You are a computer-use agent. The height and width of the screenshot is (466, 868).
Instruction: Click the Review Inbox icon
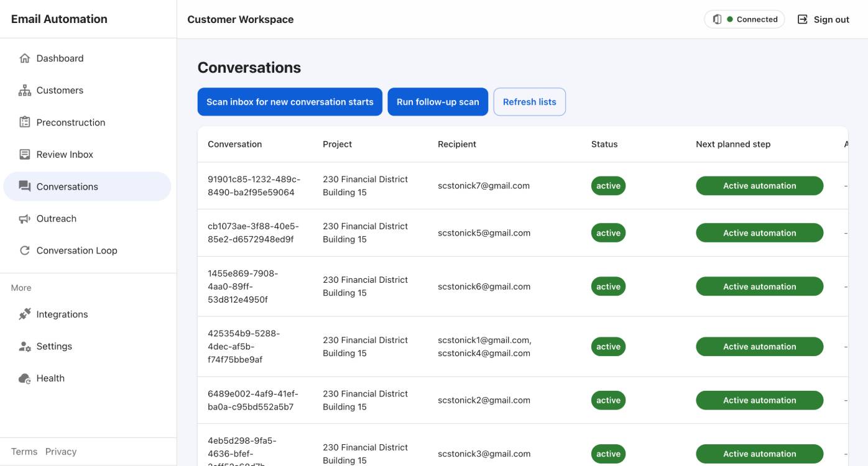point(25,155)
